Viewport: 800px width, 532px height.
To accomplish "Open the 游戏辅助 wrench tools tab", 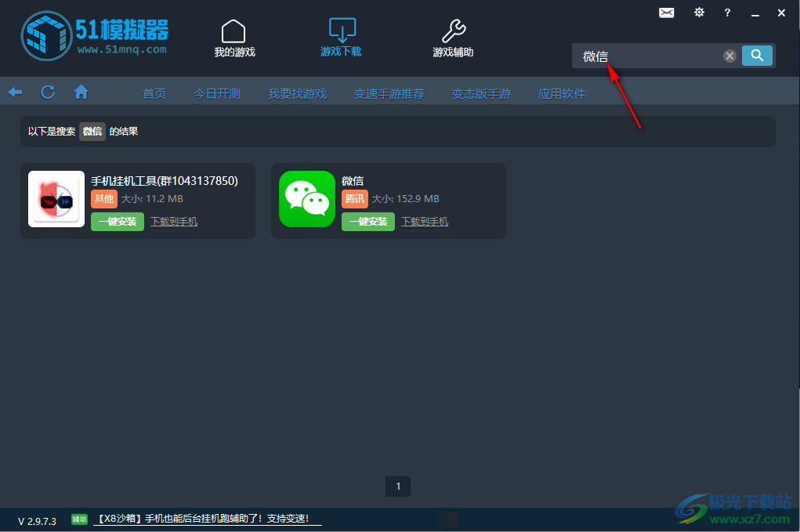I will [x=453, y=38].
